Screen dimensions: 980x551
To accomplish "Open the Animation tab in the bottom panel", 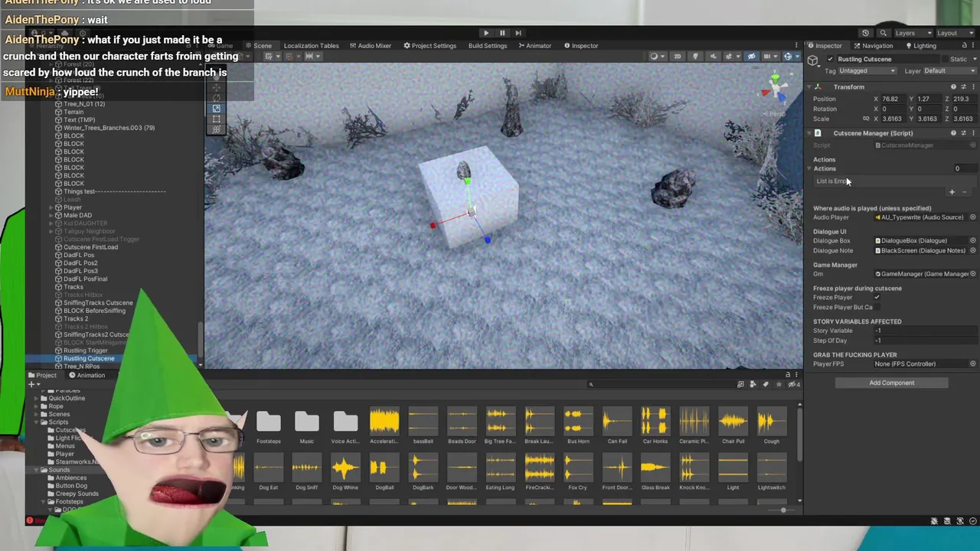I will tap(87, 375).
